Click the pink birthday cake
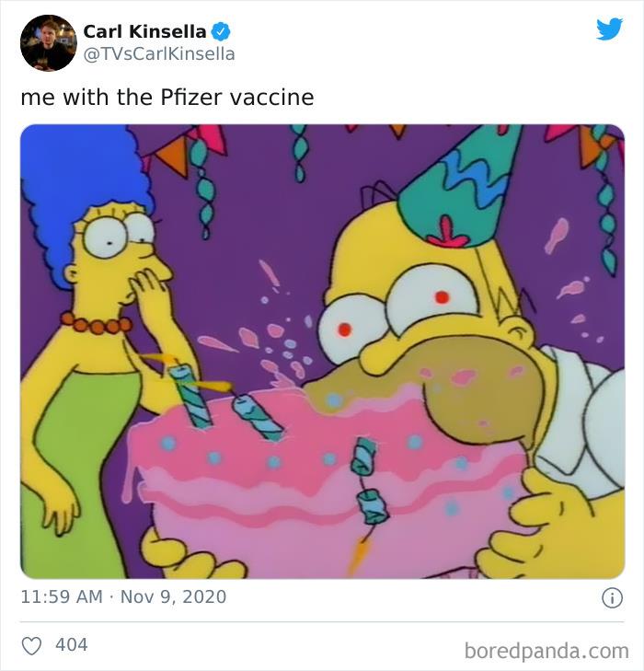Viewport: 644px width, 671px height. pos(304,488)
